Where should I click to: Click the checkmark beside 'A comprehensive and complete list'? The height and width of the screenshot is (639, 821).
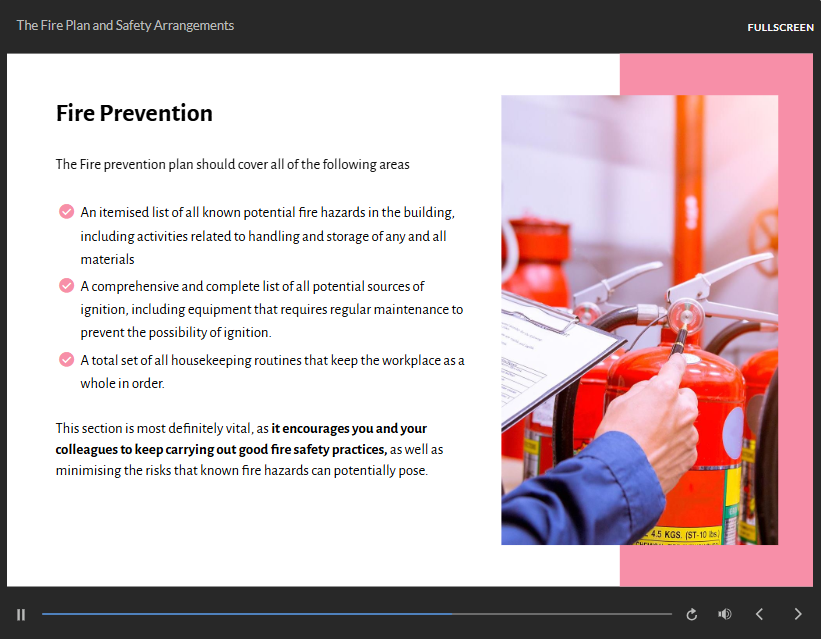click(66, 286)
